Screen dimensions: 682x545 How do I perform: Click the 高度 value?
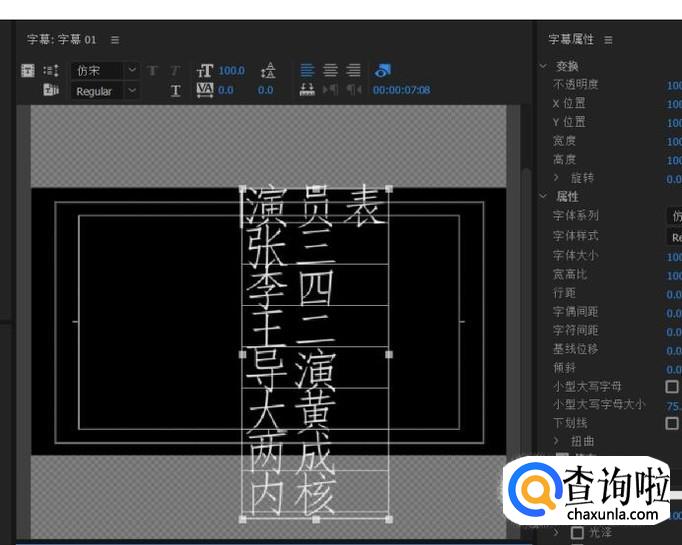click(x=674, y=160)
